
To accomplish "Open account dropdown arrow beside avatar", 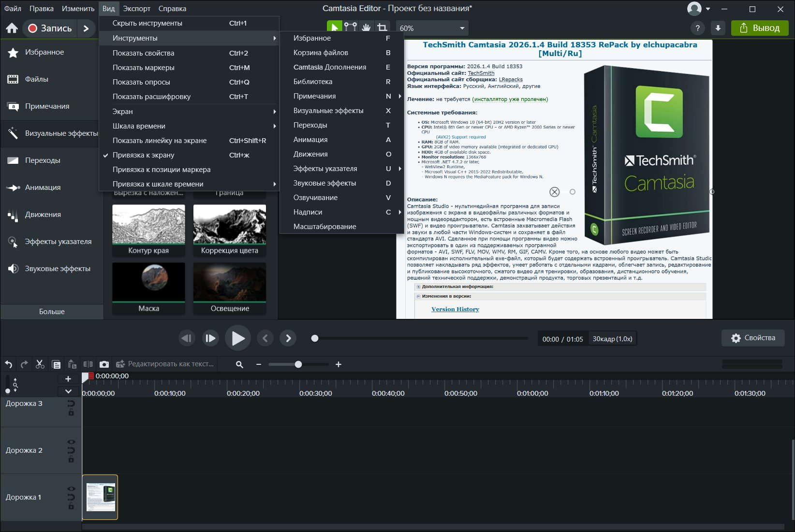I will (708, 9).
